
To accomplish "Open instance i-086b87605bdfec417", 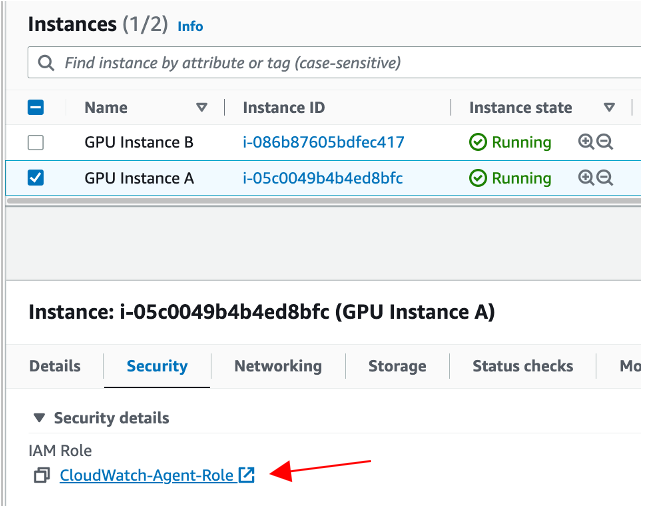I will point(323,142).
